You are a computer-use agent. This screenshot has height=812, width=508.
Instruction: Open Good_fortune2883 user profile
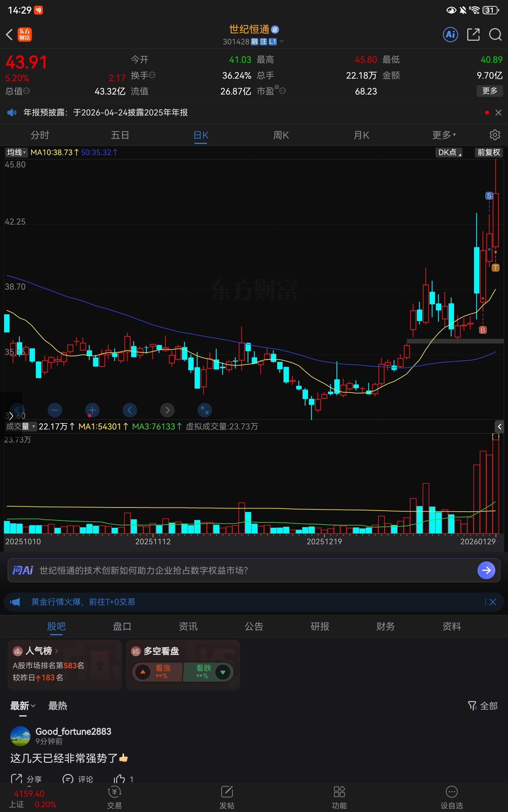coord(73,731)
